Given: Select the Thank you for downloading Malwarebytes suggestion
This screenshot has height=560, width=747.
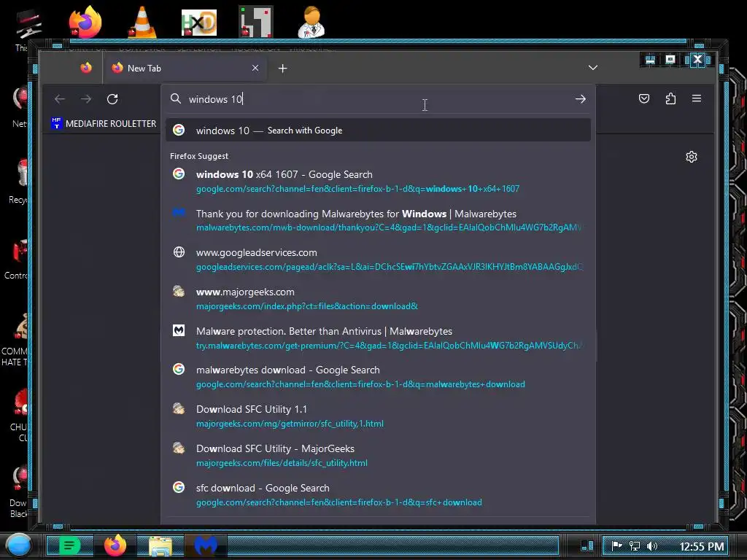Looking at the screenshot, I should (379, 220).
